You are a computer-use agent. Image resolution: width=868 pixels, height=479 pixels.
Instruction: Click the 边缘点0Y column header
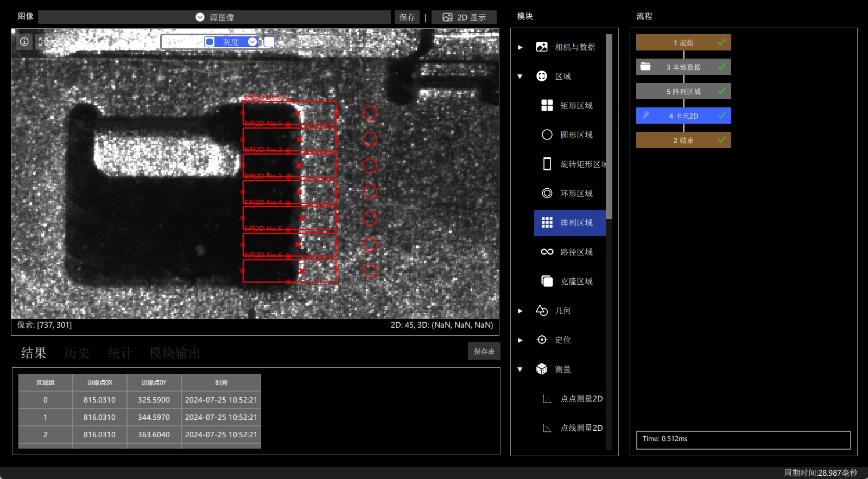click(154, 382)
